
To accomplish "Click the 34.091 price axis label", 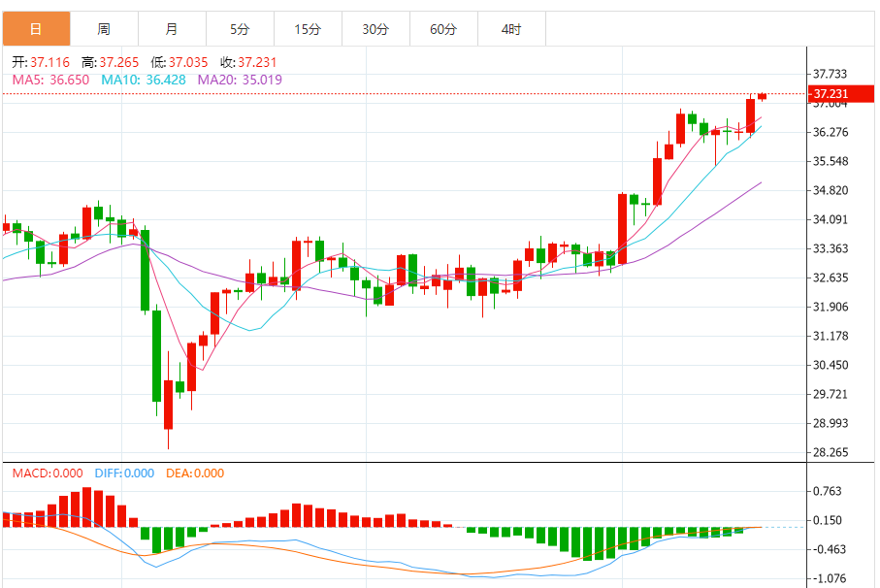I will (x=831, y=219).
